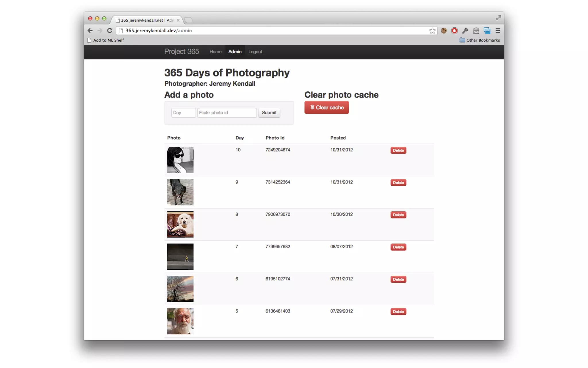This screenshot has height=368, width=588.
Task: Click Logout in the navbar
Action: [255, 52]
